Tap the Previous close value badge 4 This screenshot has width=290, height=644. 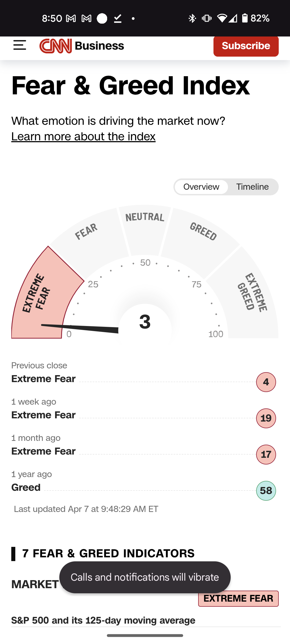coord(266,382)
